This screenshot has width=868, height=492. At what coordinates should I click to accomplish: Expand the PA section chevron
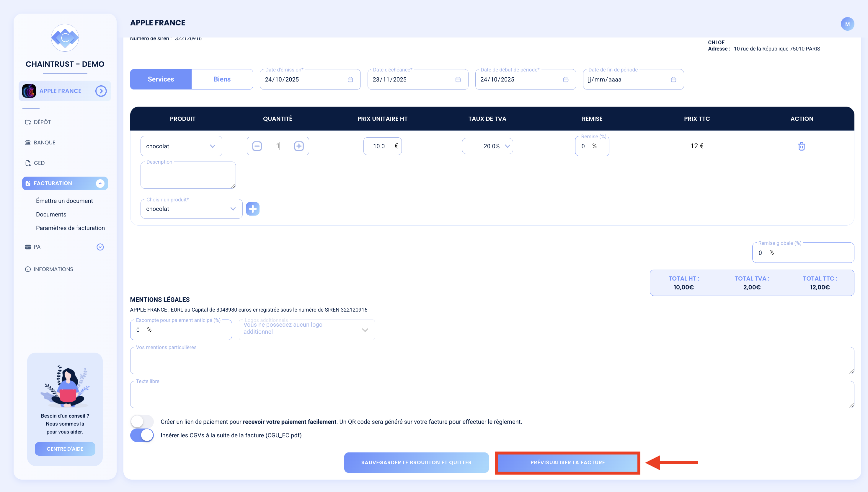(100, 247)
